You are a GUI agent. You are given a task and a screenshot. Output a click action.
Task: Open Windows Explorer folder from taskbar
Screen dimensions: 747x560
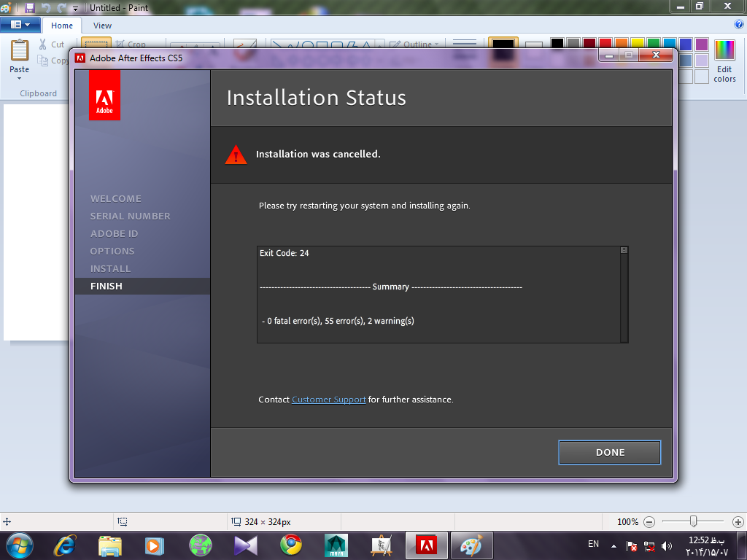pyautogui.click(x=110, y=545)
